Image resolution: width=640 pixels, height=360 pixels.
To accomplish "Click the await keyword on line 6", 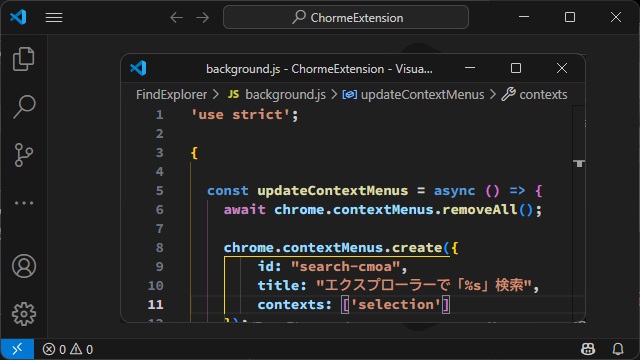I will coord(244,210).
